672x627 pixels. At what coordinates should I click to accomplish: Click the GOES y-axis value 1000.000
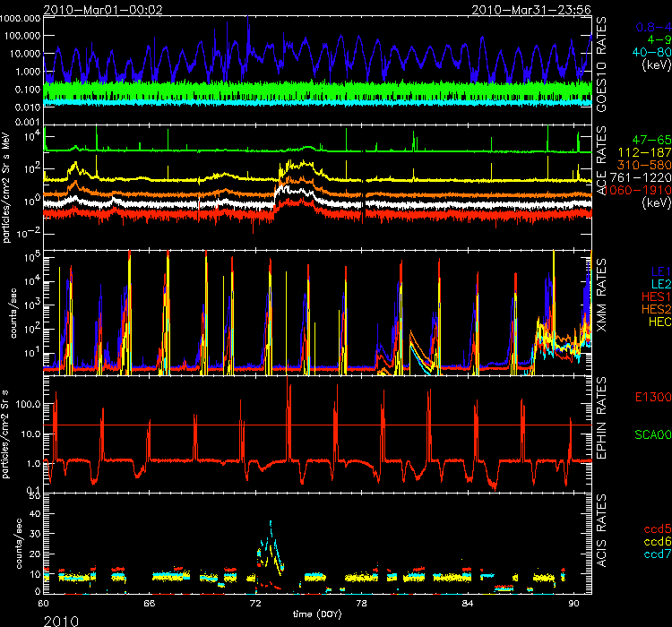pos(20,19)
